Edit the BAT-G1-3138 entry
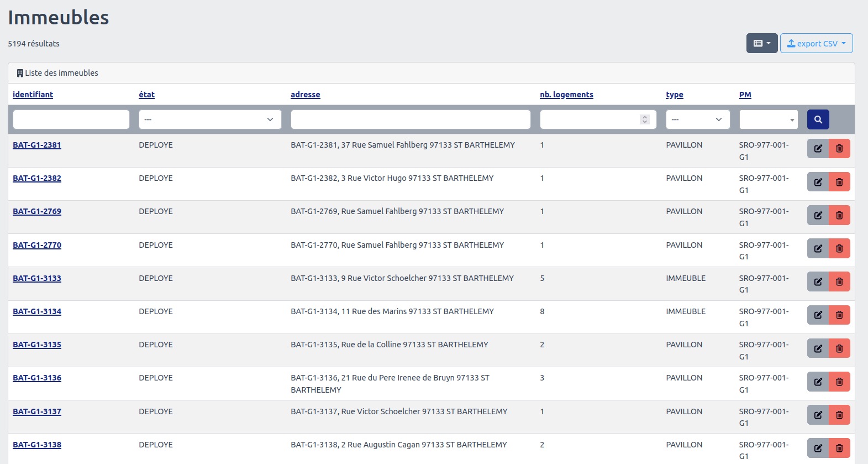The image size is (868, 464). click(x=818, y=448)
